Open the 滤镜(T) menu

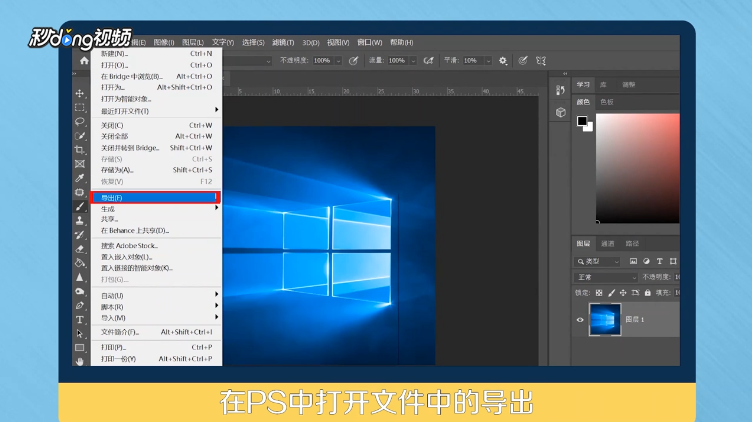click(x=283, y=42)
